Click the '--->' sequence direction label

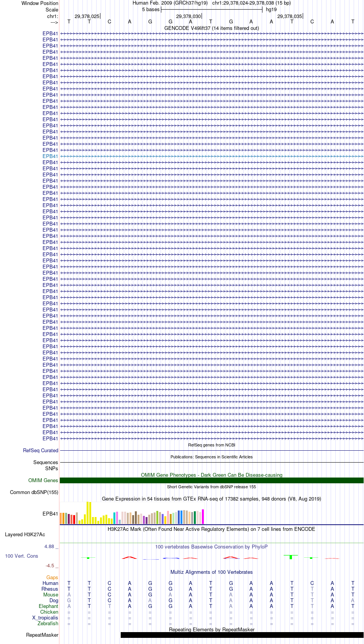(54, 23)
